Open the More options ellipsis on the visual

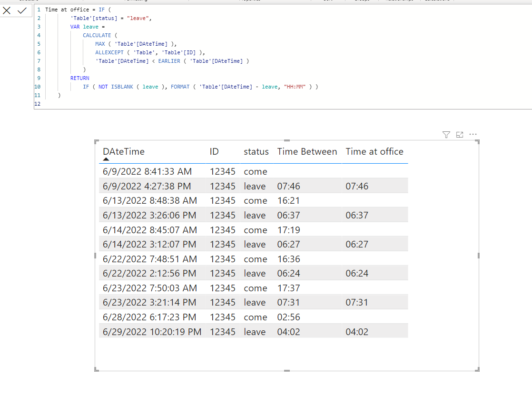point(473,134)
